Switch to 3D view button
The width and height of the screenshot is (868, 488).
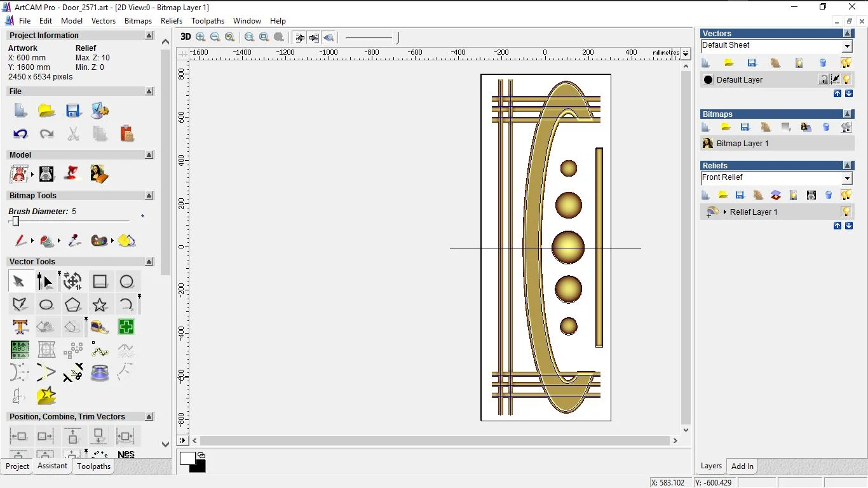tap(186, 37)
